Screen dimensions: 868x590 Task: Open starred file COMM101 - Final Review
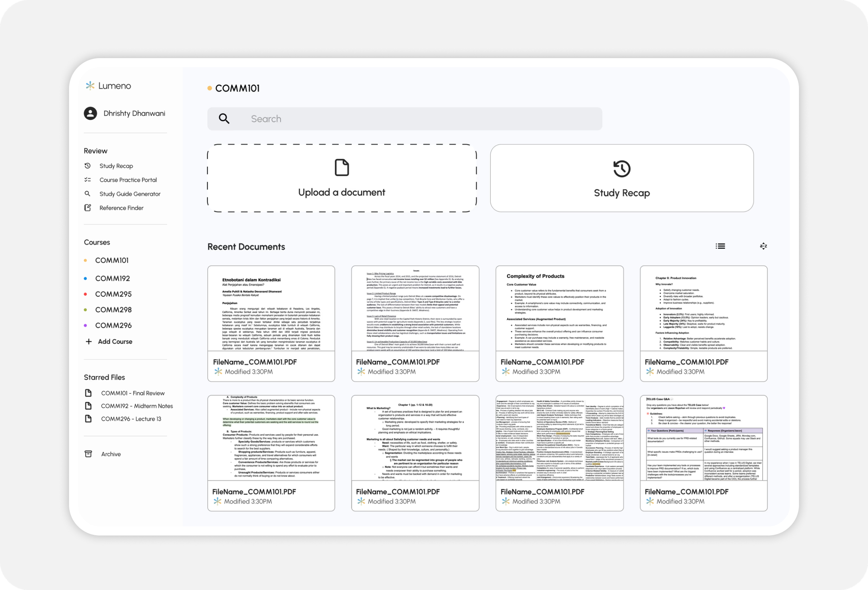[x=133, y=393]
